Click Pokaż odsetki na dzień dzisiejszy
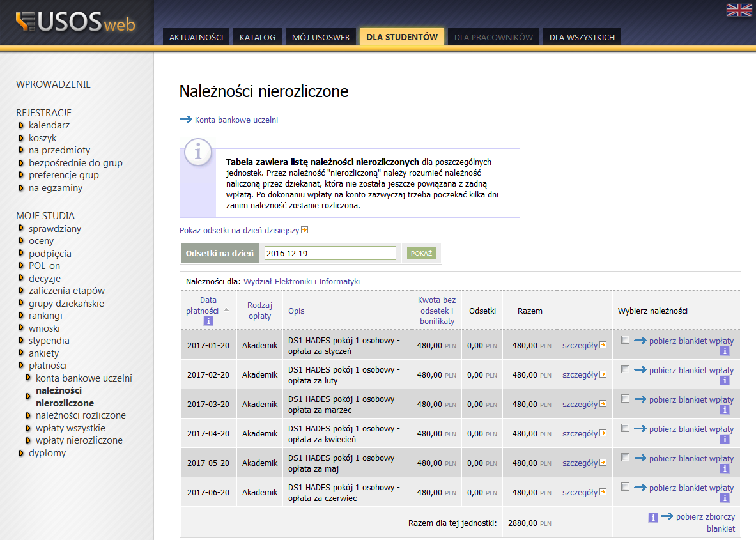The height and width of the screenshot is (540, 756). (239, 231)
